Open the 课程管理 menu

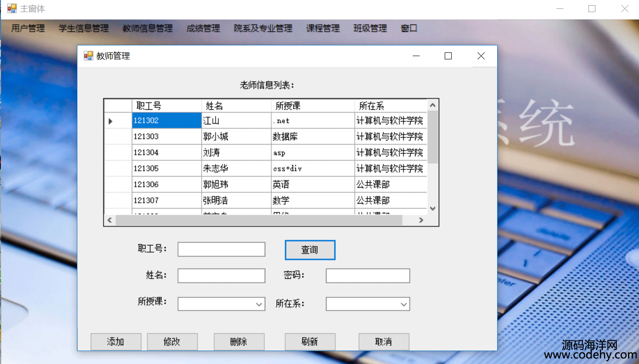click(323, 28)
